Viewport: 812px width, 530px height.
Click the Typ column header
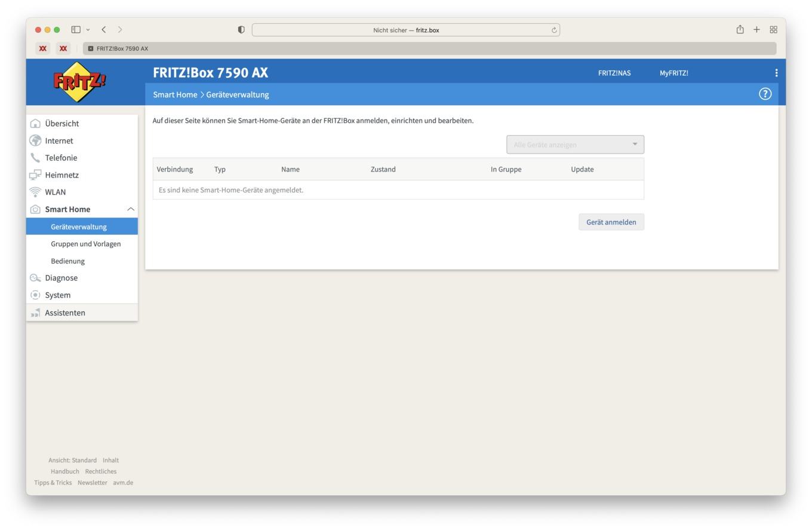point(220,170)
